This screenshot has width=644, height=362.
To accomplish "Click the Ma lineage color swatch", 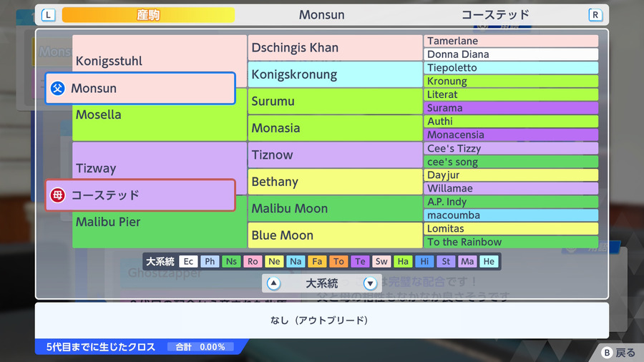I will [467, 261].
